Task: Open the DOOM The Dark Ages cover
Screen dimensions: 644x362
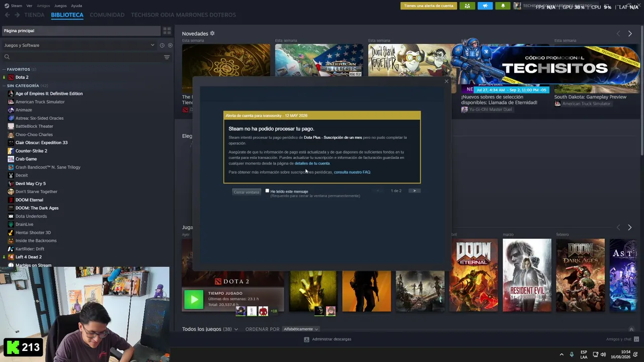Action: click(x=580, y=275)
